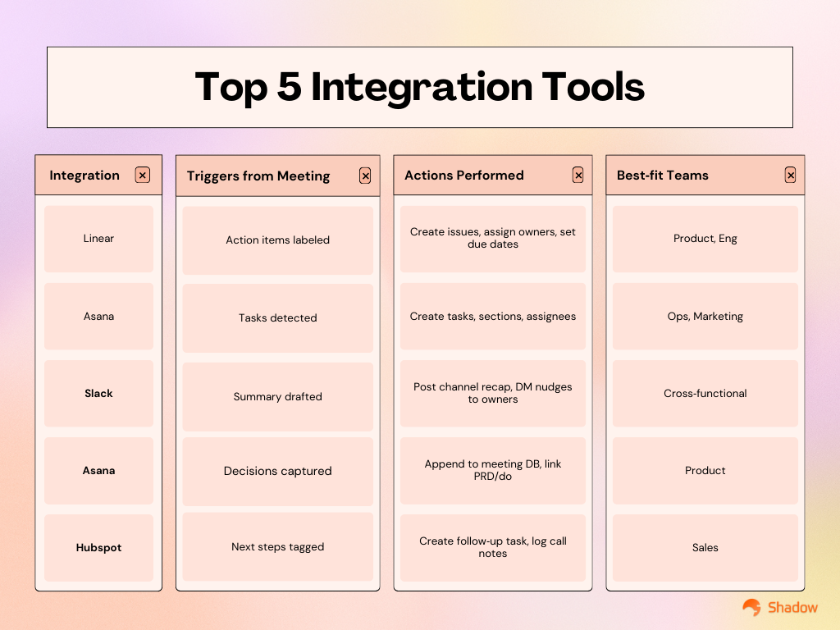Viewport: 840px width, 630px height.
Task: Select the Integration column header
Action: click(x=84, y=175)
